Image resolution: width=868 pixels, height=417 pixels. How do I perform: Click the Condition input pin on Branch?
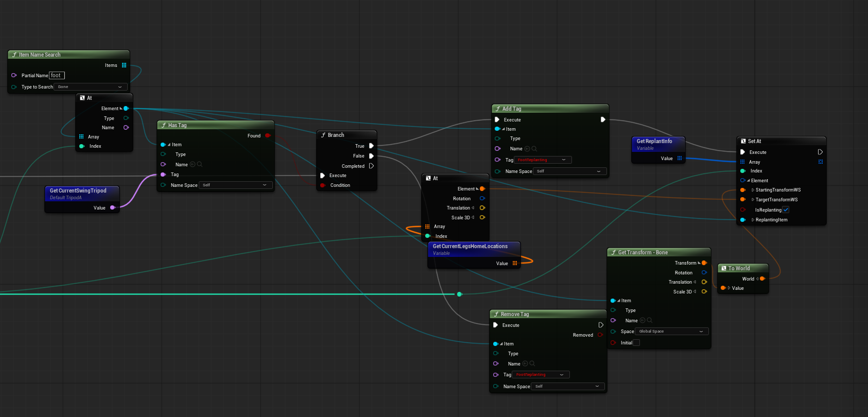(323, 185)
